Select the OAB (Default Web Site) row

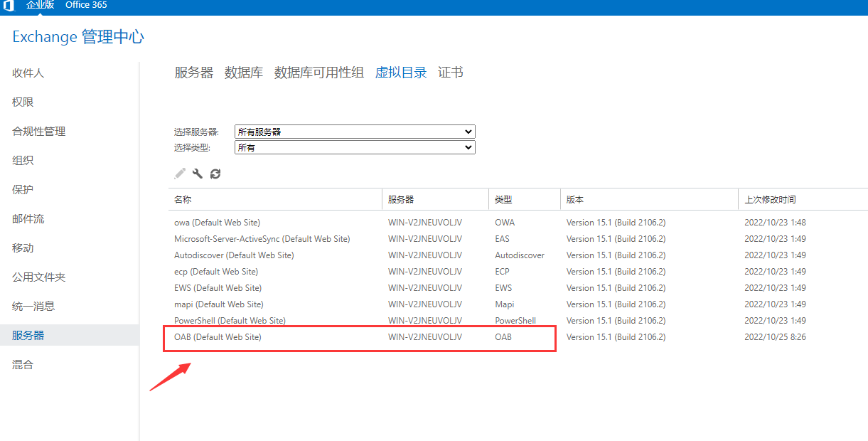pos(518,337)
